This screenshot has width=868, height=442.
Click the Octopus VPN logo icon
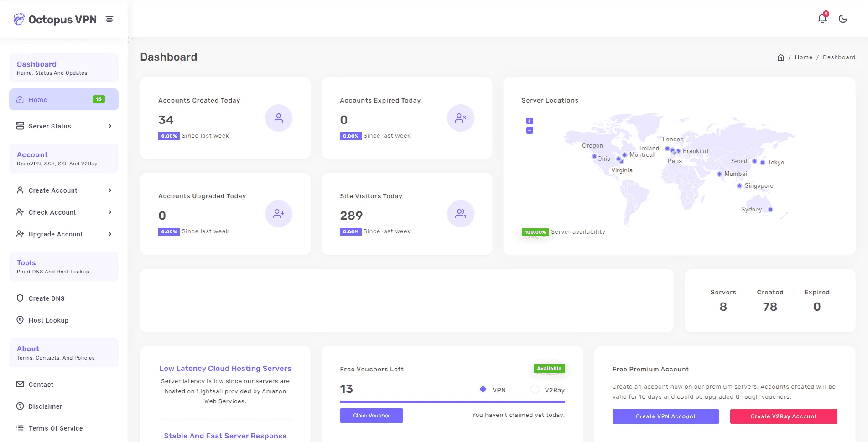tap(19, 19)
